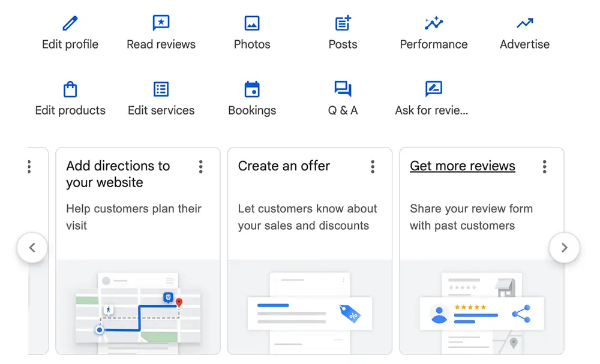The width and height of the screenshot is (600, 364).
Task: Click 'Share your review form' description text
Action: (x=471, y=217)
